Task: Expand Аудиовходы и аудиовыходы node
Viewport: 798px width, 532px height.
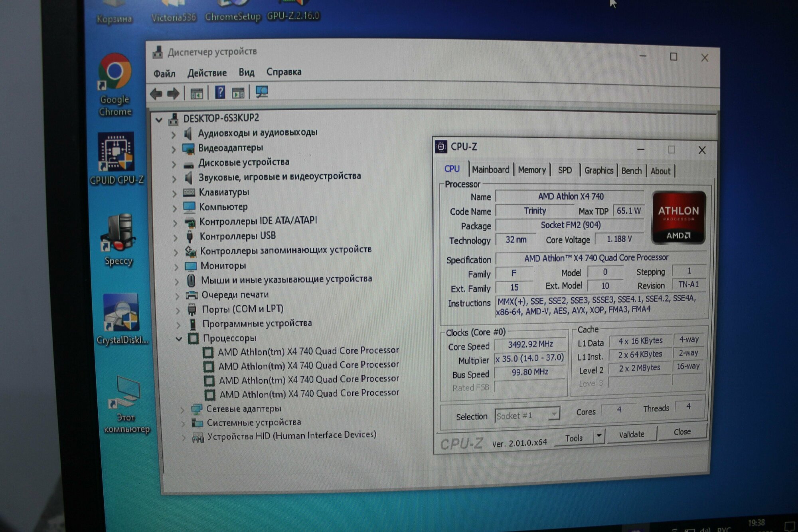Action: 174,135
